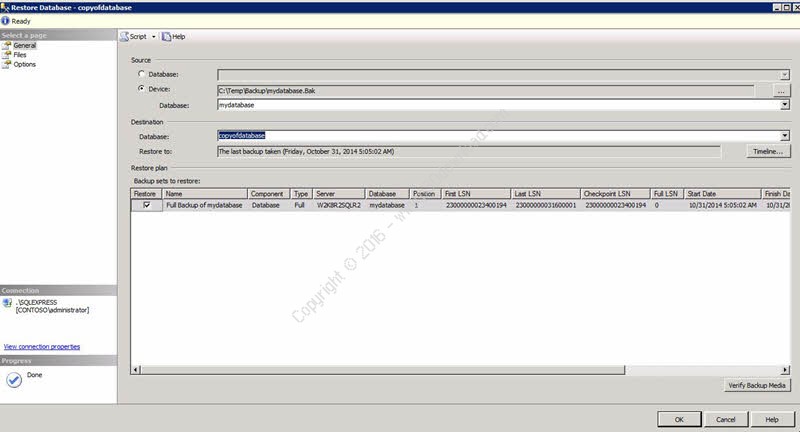The height and width of the screenshot is (432, 800).
Task: Toggle Restore checkbox for Full Backup row
Action: (147, 205)
